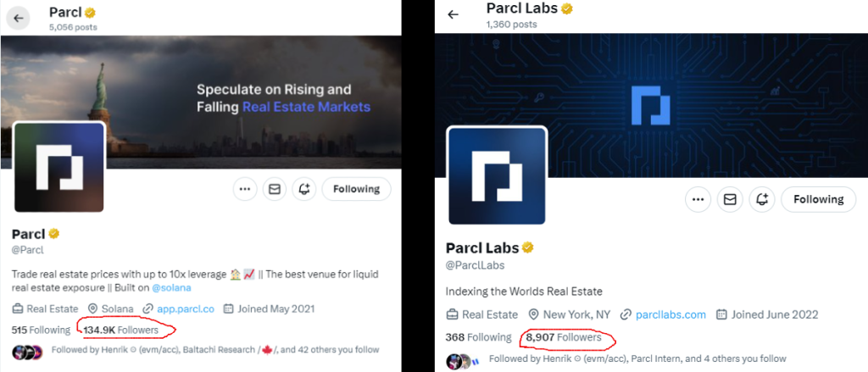Message the Parcl Labs account
The width and height of the screenshot is (868, 372).
coord(729,200)
